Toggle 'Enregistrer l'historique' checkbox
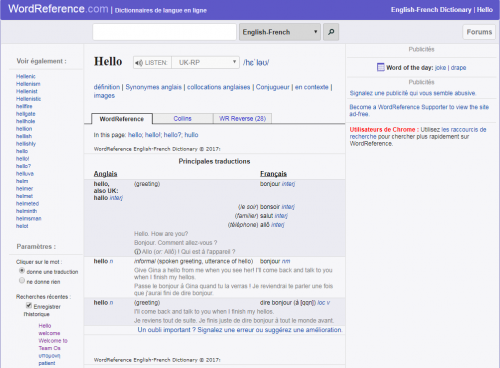Image resolution: width=500 pixels, height=368 pixels. tap(29, 306)
